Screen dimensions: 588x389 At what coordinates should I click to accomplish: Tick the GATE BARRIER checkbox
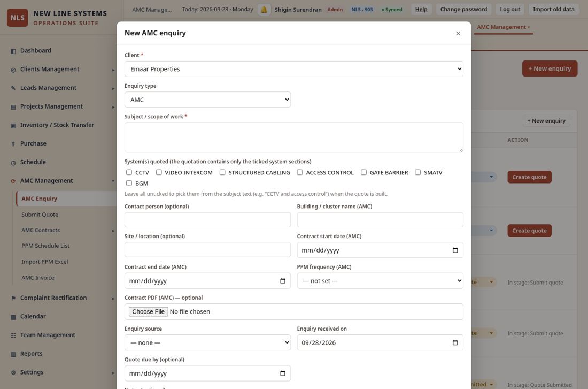click(363, 172)
